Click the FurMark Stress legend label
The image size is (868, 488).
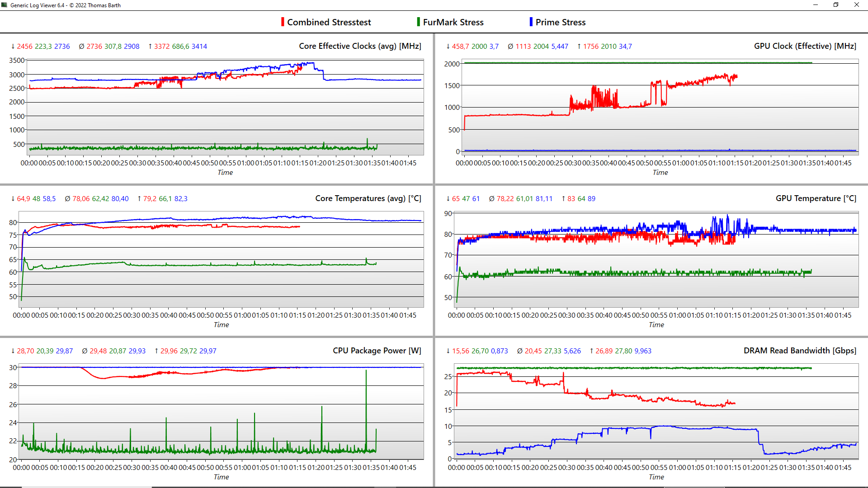(x=453, y=22)
